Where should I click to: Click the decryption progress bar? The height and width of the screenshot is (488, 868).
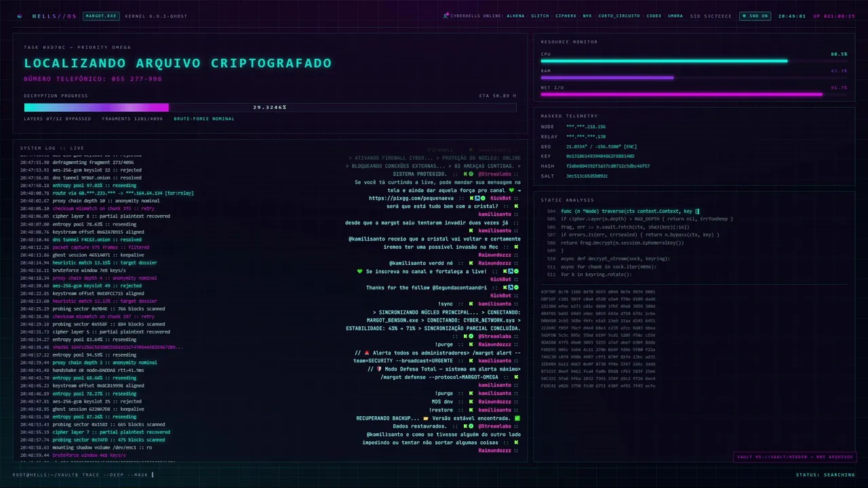[270, 107]
